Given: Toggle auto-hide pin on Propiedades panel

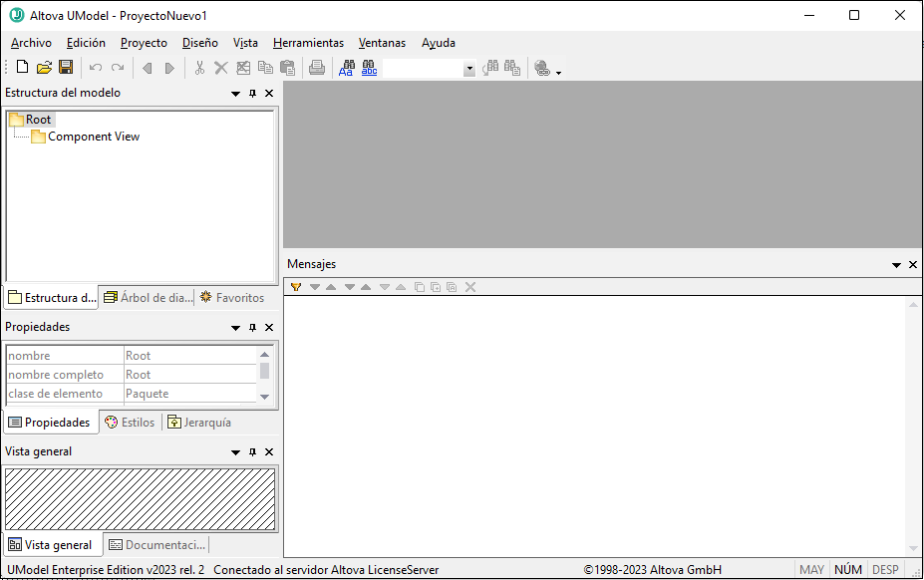Looking at the screenshot, I should tap(252, 328).
